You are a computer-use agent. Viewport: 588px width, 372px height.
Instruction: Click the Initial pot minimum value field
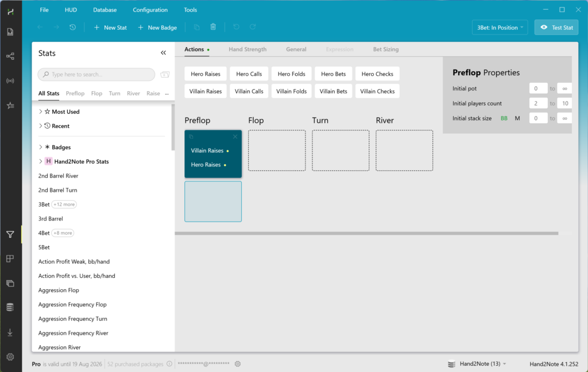pyautogui.click(x=538, y=88)
